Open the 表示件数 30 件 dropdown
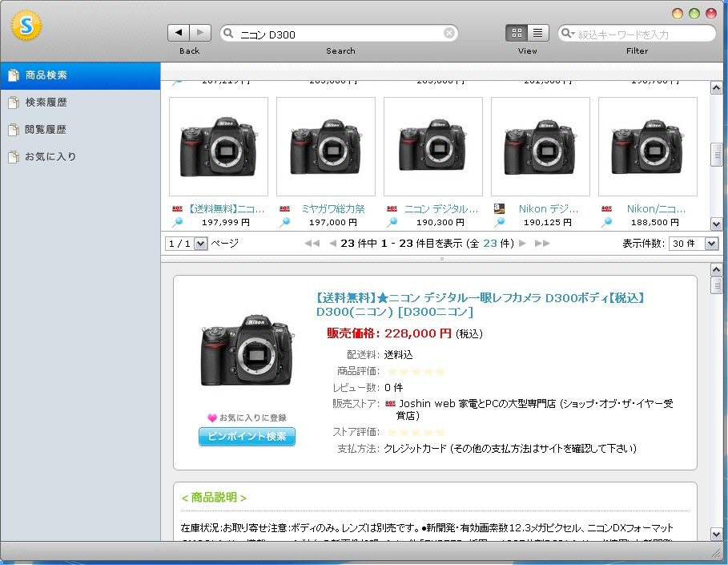The height and width of the screenshot is (565, 728). point(694,244)
